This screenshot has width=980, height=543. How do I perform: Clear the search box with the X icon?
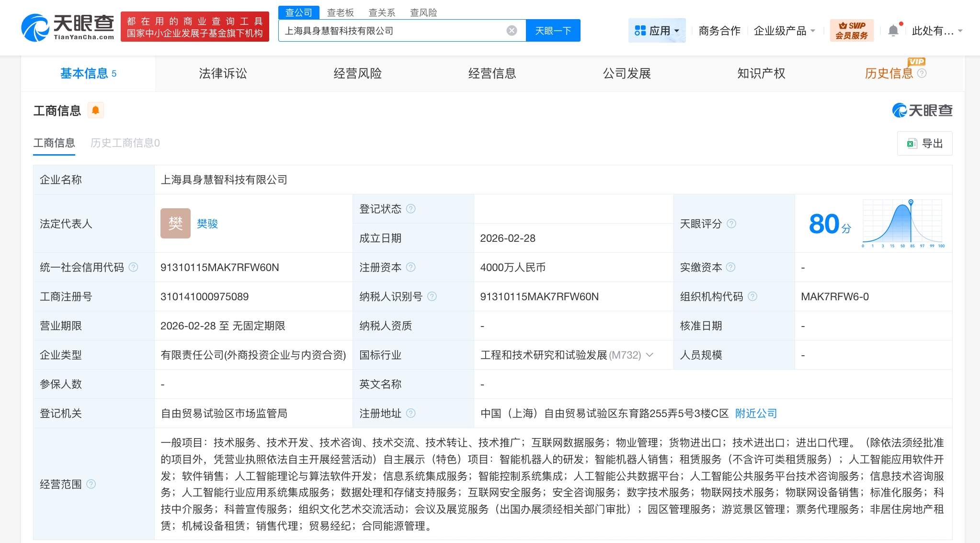tap(512, 30)
